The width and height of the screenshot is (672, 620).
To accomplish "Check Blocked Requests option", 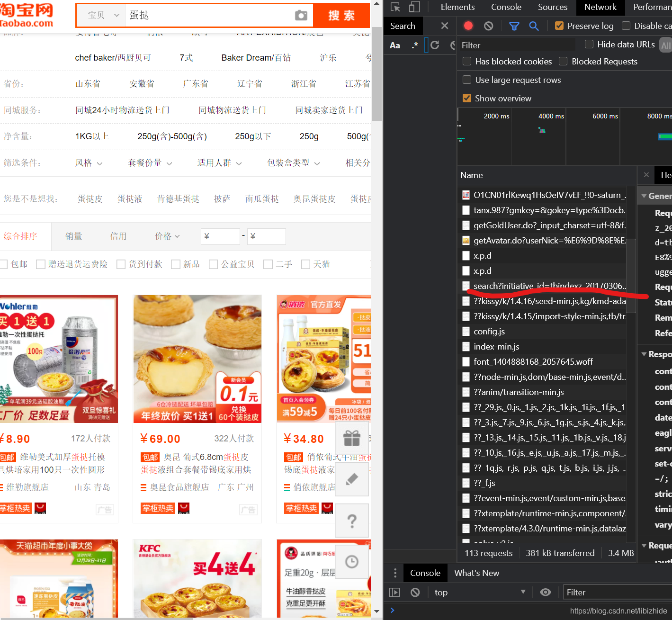I will (563, 62).
